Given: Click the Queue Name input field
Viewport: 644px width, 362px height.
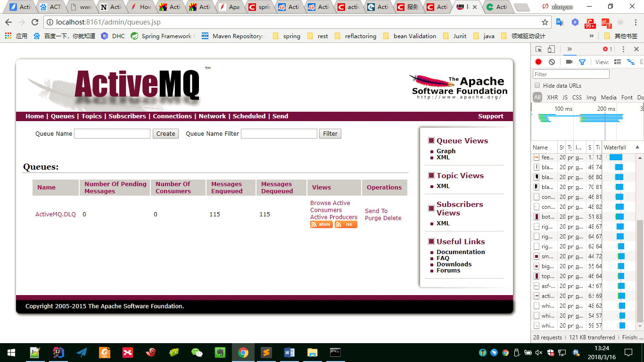Looking at the screenshot, I should point(112,133).
